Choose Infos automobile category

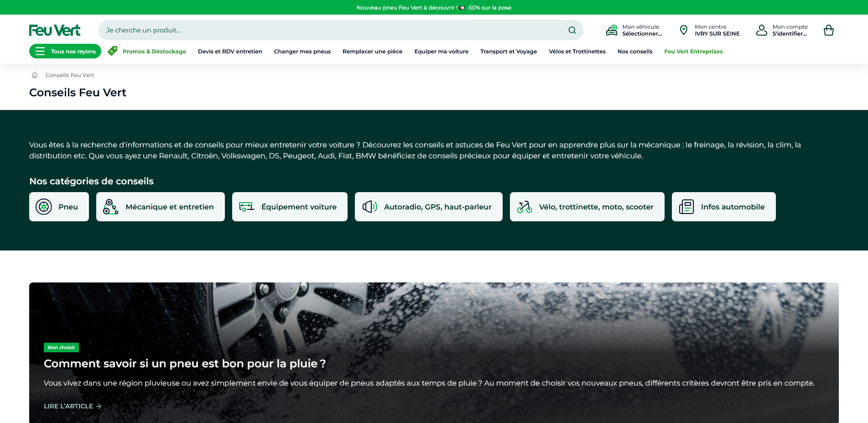click(733, 207)
